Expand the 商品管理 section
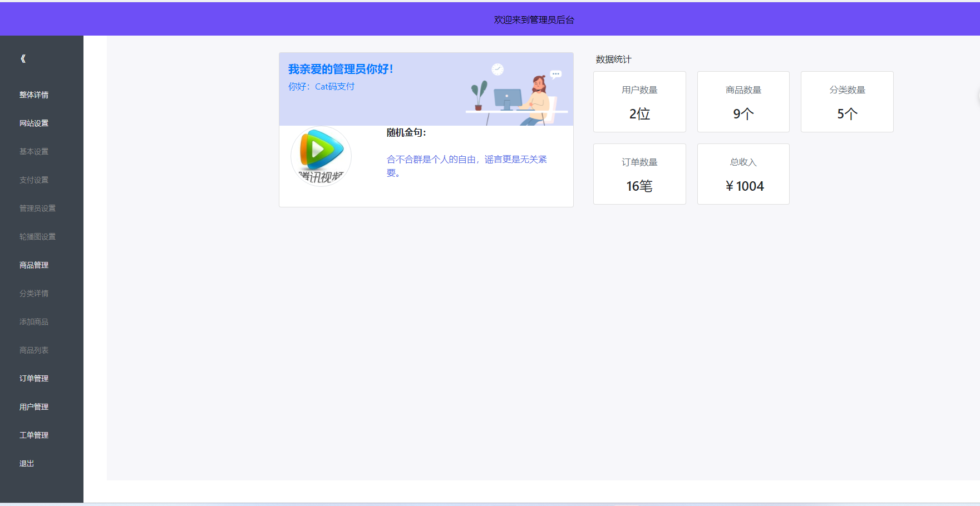Viewport: 980px width, 506px height. point(34,265)
